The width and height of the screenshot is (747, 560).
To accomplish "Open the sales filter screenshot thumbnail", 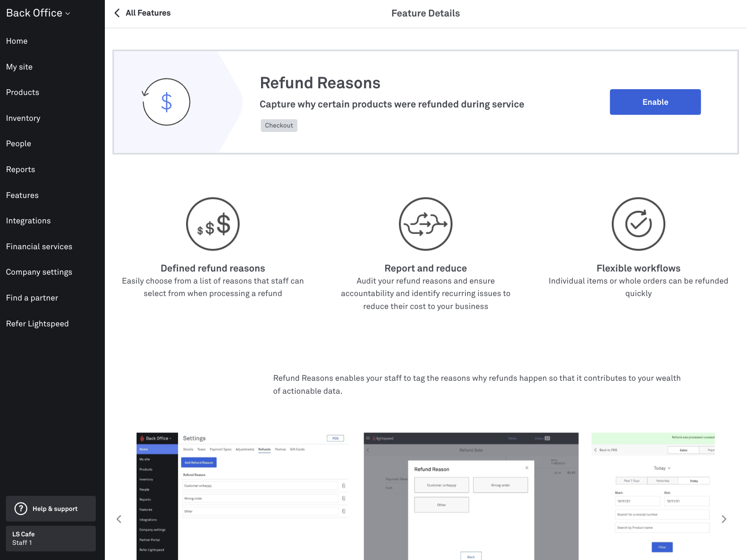I will [653, 496].
